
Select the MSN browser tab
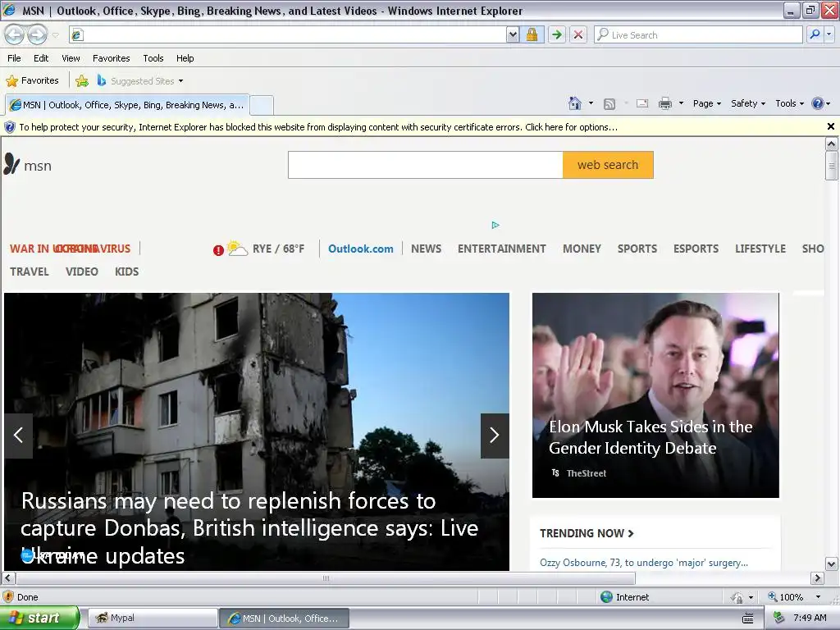127,105
